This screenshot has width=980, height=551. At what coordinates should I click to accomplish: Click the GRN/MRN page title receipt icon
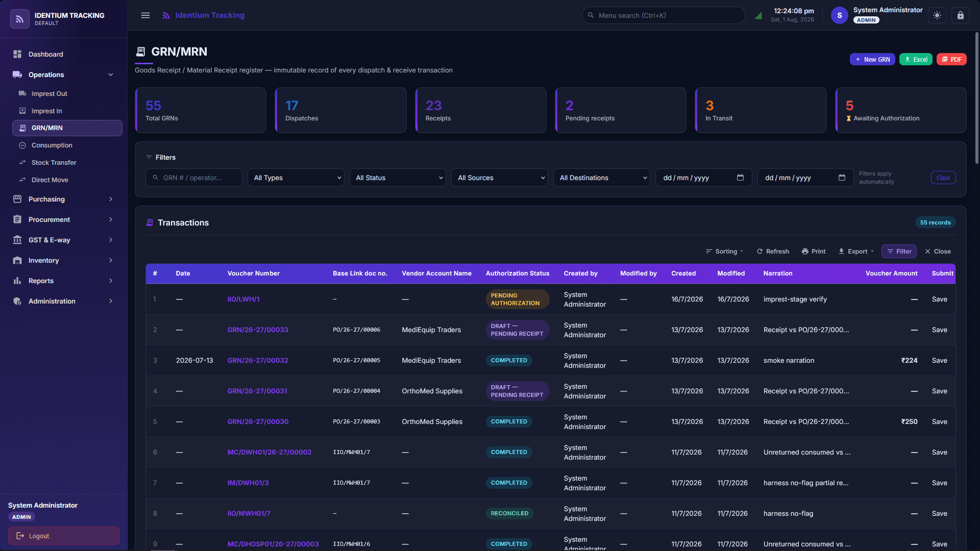(x=141, y=52)
